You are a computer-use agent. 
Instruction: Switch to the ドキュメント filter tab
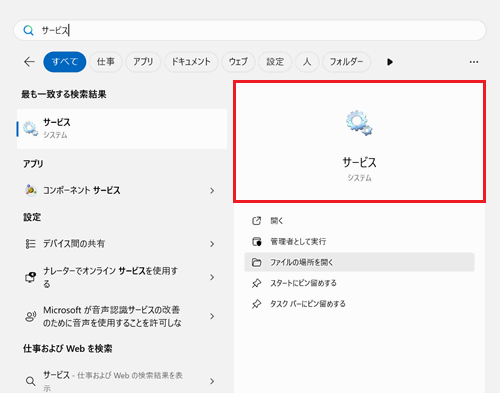pyautogui.click(x=191, y=62)
